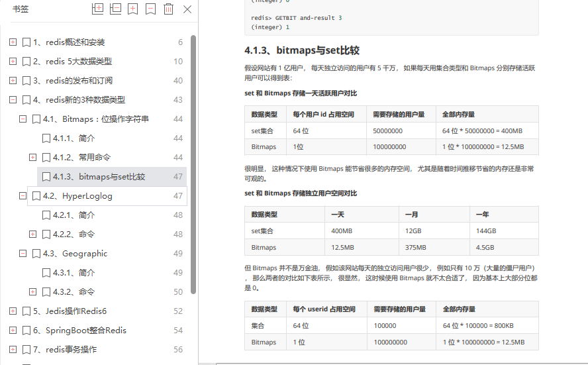Click the bookmark icon beside '4.1.3、bitmaps与set比较'
This screenshot has height=365, width=588.
click(x=46, y=177)
